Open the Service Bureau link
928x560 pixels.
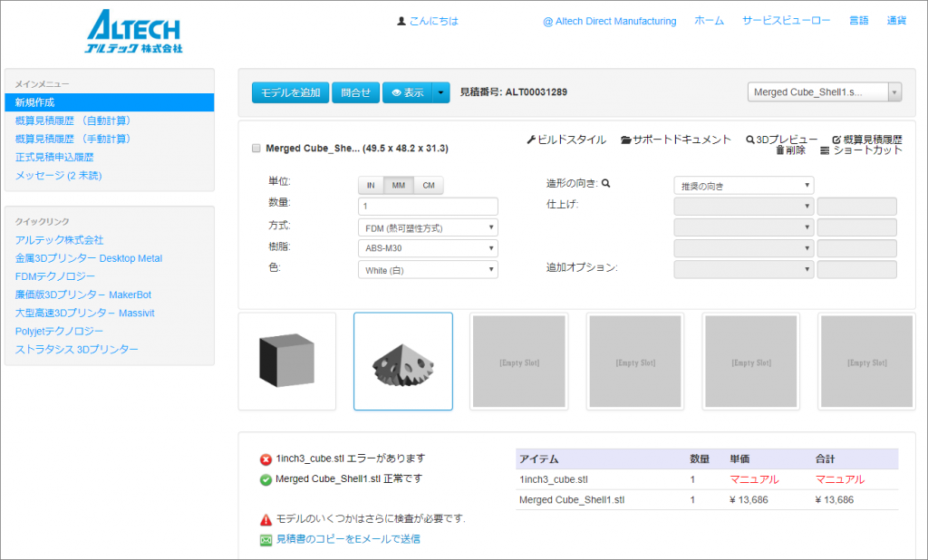(786, 21)
